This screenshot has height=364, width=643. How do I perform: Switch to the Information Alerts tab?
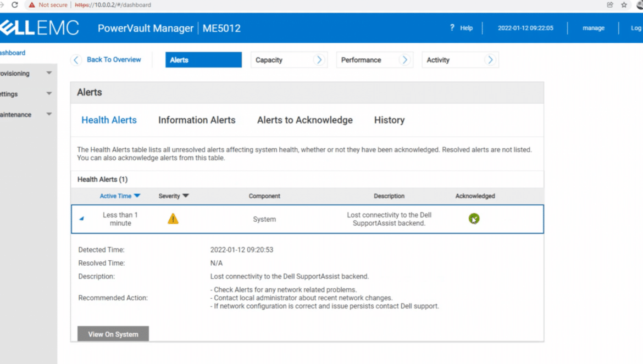[x=197, y=120]
